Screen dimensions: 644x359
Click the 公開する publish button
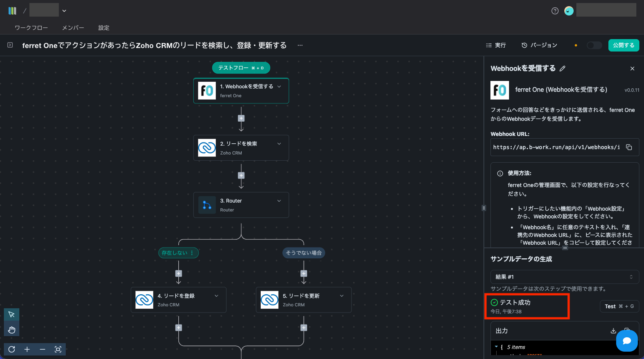point(624,45)
